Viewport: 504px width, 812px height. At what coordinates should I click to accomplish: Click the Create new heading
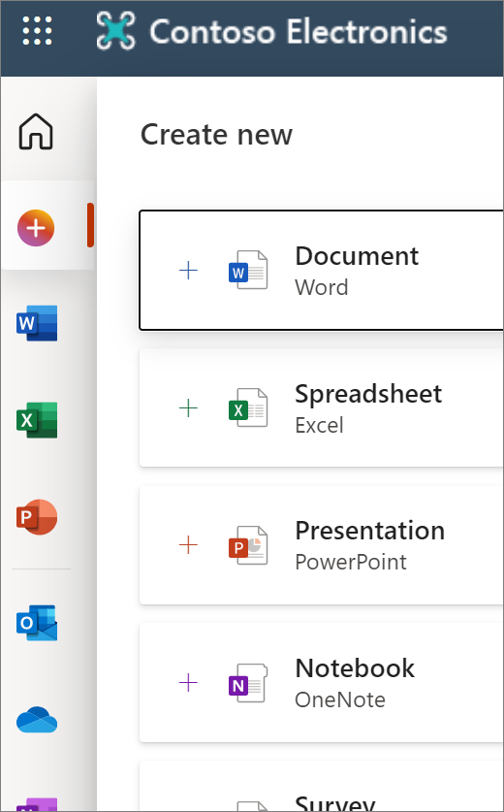tap(216, 135)
